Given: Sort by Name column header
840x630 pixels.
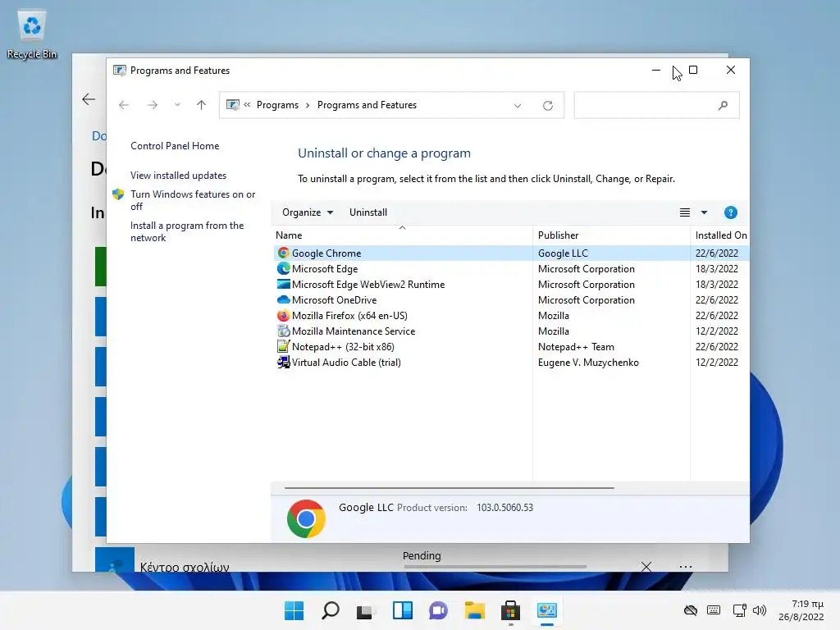Looking at the screenshot, I should click(402, 235).
